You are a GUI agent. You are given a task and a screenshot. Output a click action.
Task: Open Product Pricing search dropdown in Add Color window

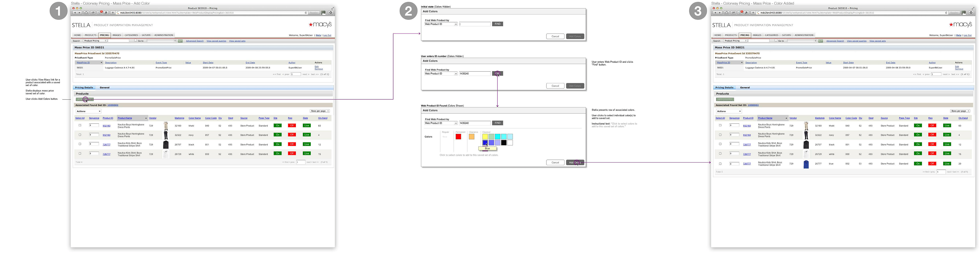point(95,41)
